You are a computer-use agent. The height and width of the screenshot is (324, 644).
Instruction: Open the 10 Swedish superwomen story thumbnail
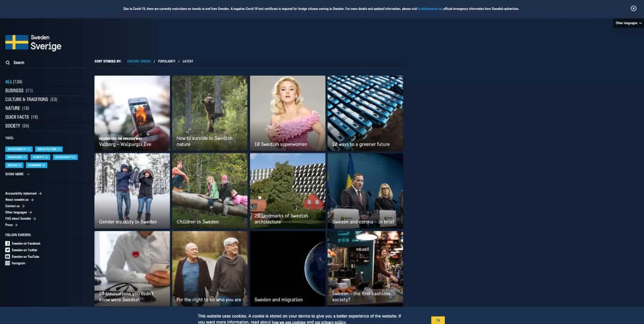click(x=287, y=113)
